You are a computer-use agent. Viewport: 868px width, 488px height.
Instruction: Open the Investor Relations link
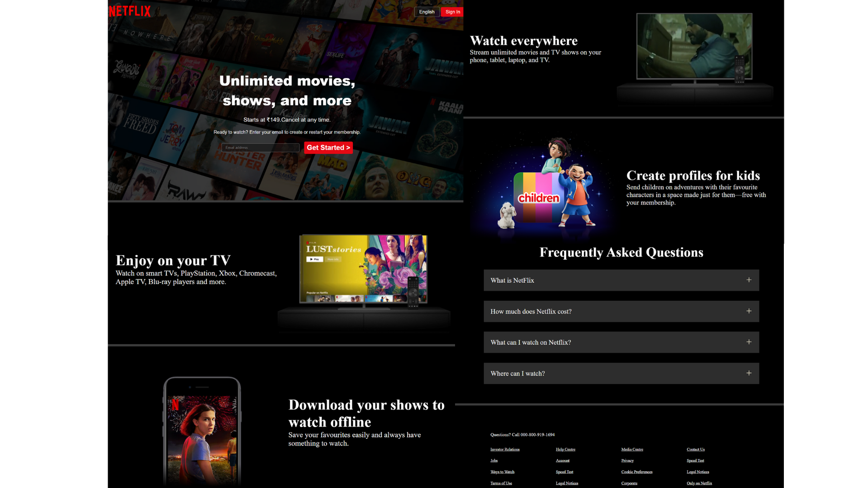[505, 449]
